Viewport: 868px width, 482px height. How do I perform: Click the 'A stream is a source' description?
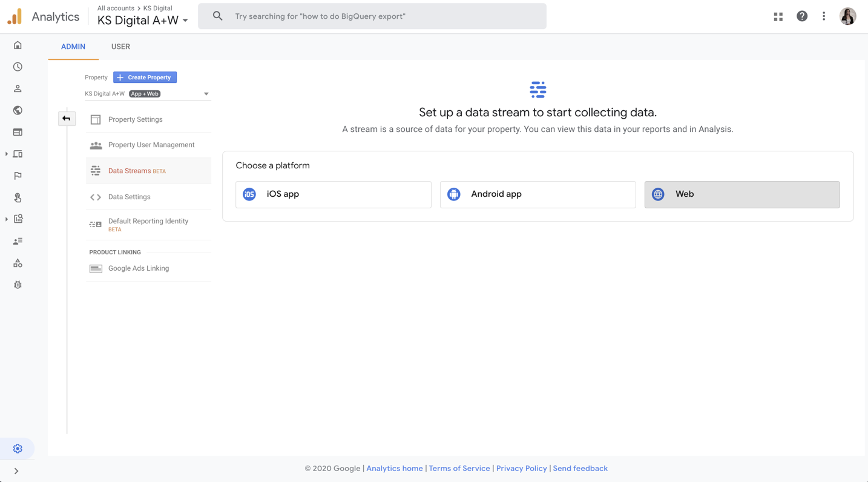coord(538,130)
